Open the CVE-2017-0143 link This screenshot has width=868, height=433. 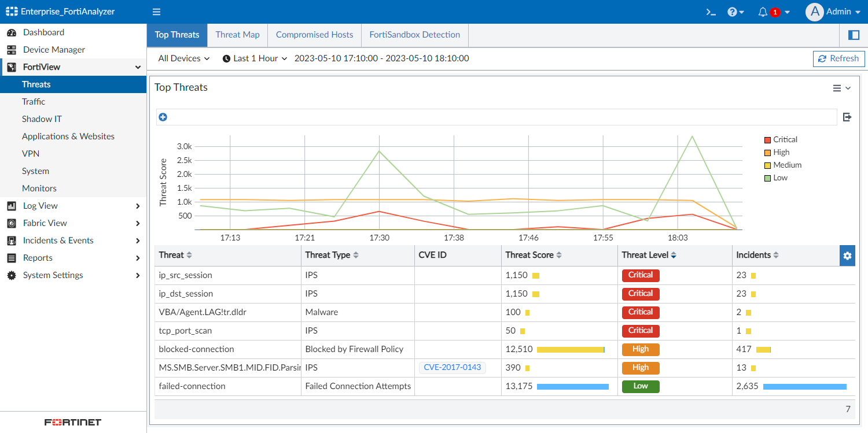click(x=452, y=367)
